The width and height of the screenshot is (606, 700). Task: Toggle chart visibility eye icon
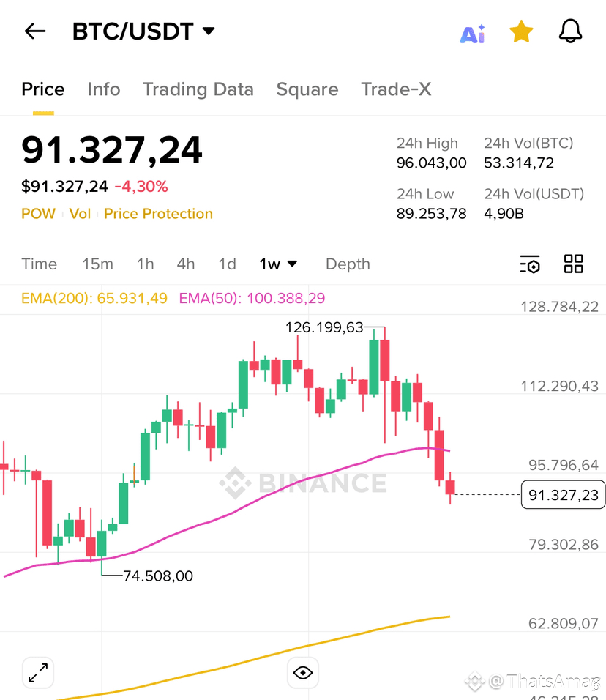[x=302, y=672]
